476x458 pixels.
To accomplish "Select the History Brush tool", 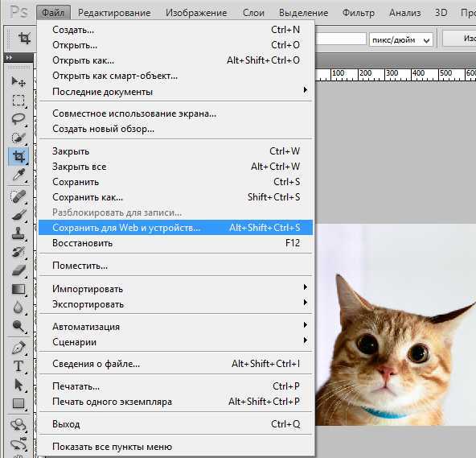I will click(x=18, y=252).
